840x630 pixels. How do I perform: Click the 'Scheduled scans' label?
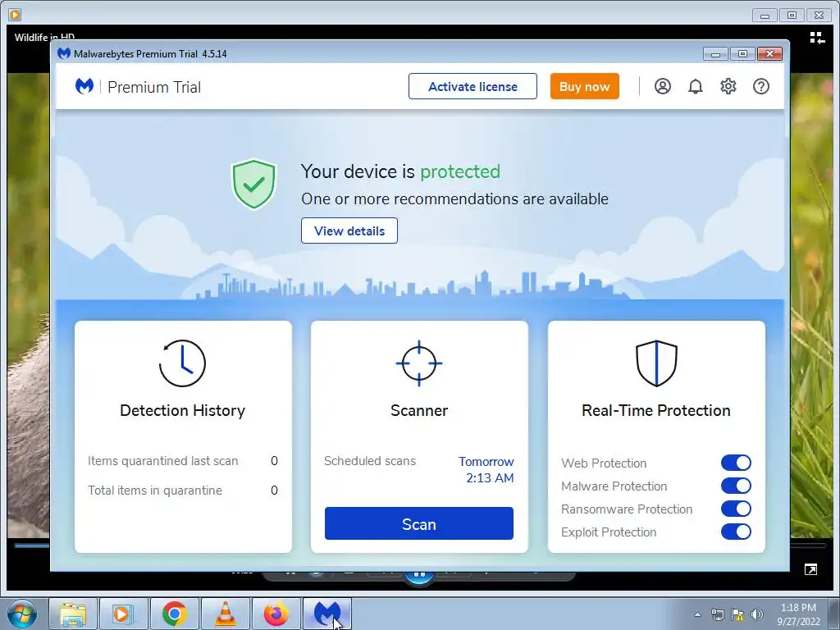tap(370, 461)
